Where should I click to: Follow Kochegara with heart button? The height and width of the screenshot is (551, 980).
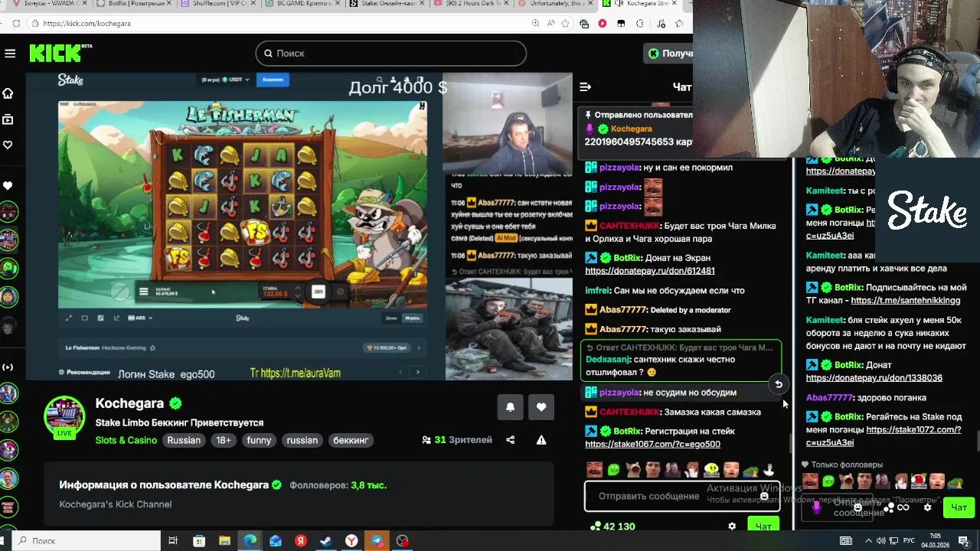pyautogui.click(x=541, y=407)
